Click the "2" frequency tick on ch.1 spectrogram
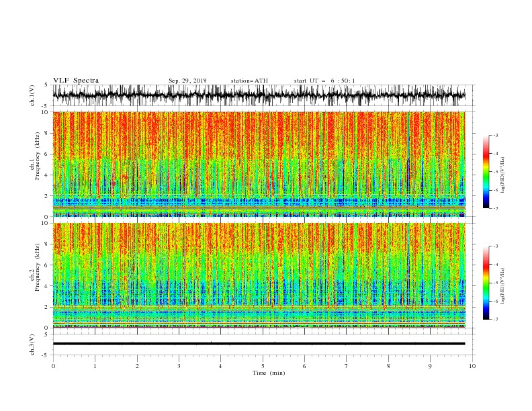Image resolution: width=532 pixels, height=411 pixels. pyautogui.click(x=47, y=196)
